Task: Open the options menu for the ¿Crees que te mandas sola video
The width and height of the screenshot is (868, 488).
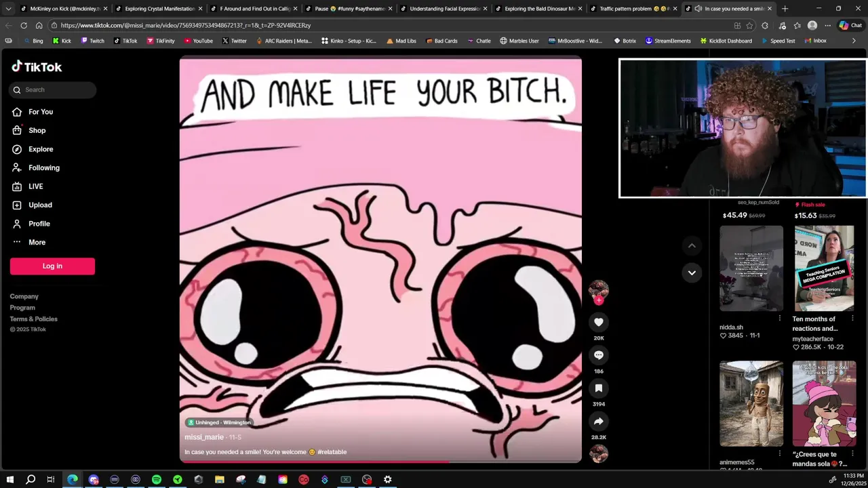Action: point(852,454)
